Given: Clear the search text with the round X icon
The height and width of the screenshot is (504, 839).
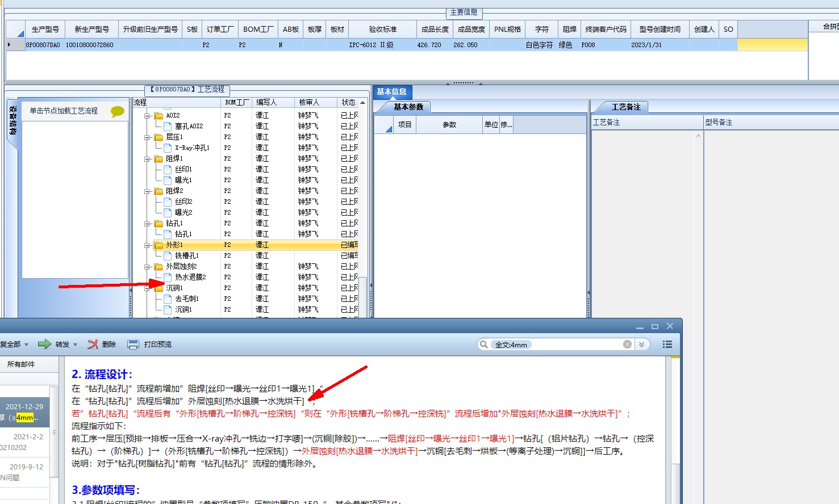Looking at the screenshot, I should point(627,344).
